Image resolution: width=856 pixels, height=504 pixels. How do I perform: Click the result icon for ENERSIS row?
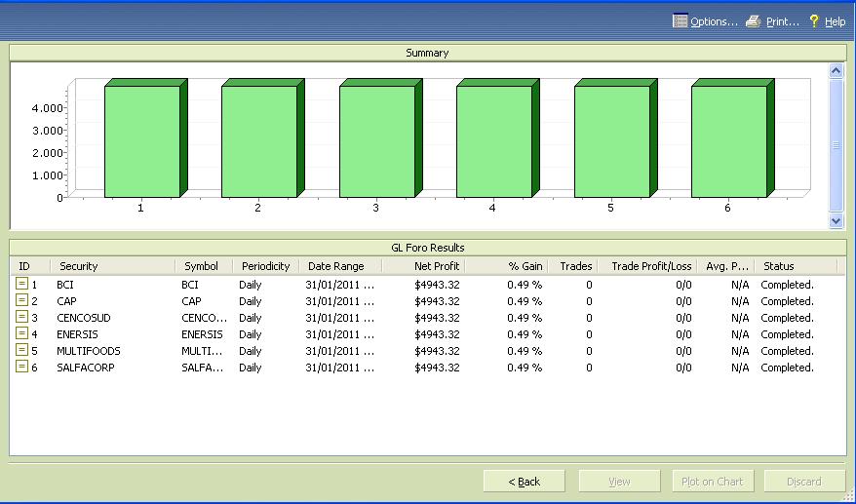(22, 334)
